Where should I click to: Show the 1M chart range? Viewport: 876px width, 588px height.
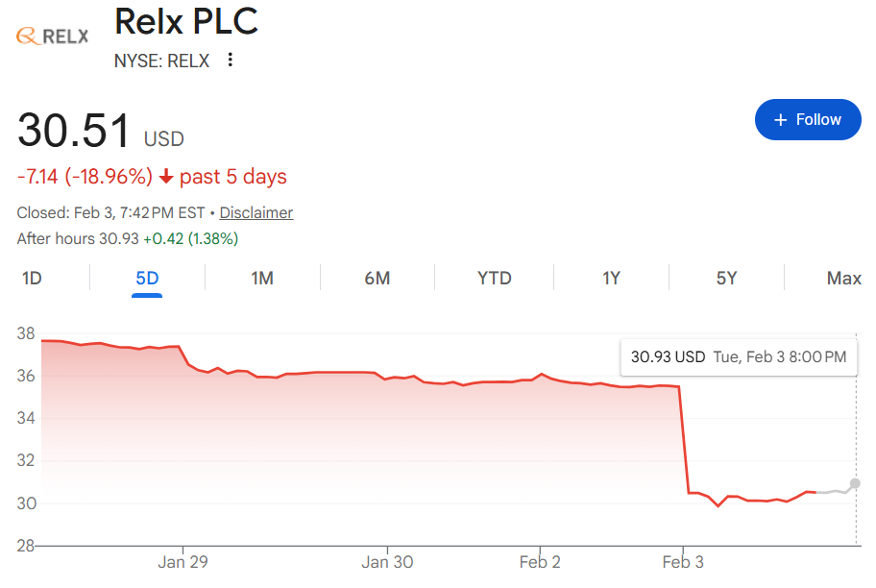coord(262,279)
